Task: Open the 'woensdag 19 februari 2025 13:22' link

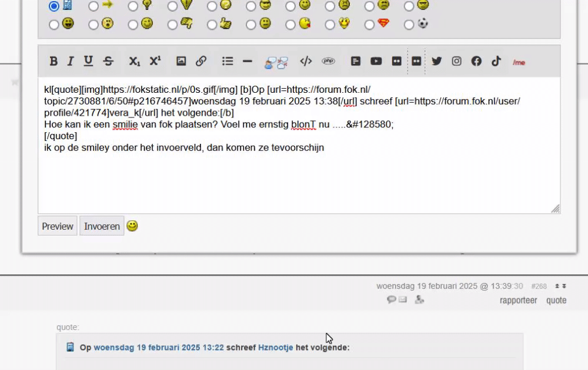Action: 159,348
